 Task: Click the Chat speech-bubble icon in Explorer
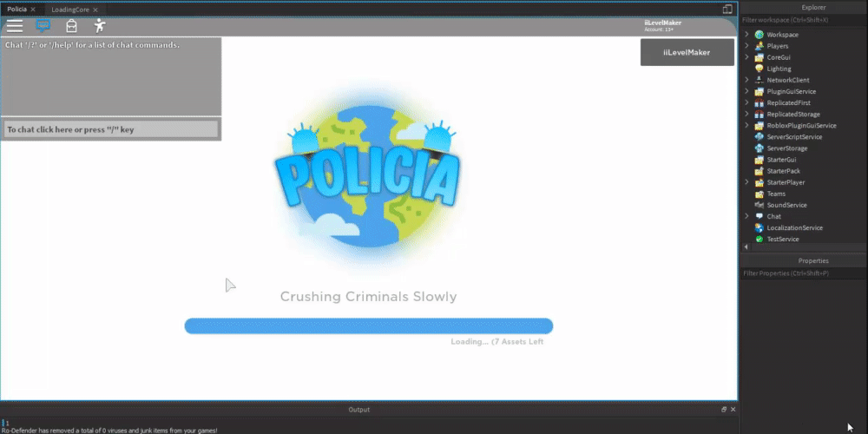tap(759, 216)
